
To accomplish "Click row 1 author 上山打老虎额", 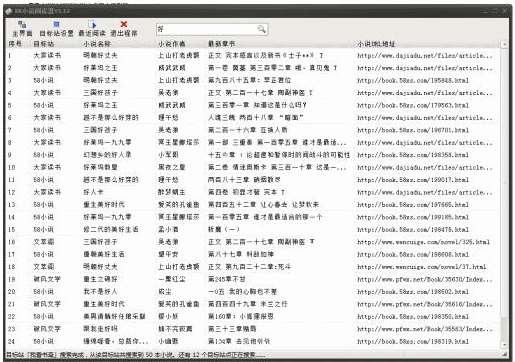I will (178, 55).
